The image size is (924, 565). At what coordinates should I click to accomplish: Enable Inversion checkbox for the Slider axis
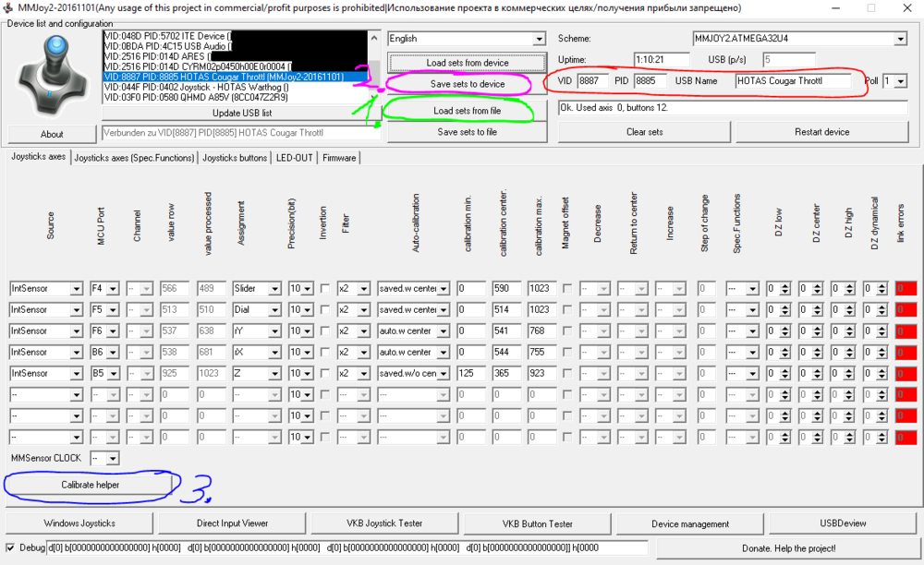(x=324, y=288)
